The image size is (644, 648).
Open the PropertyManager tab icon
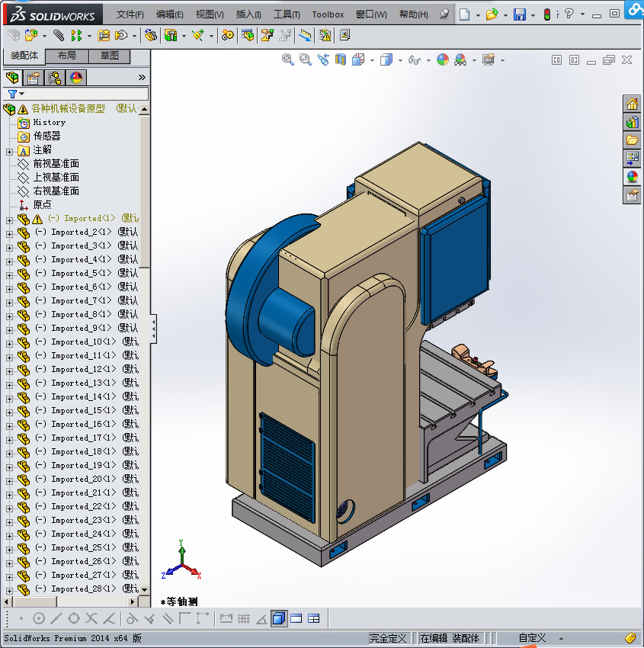coord(34,77)
